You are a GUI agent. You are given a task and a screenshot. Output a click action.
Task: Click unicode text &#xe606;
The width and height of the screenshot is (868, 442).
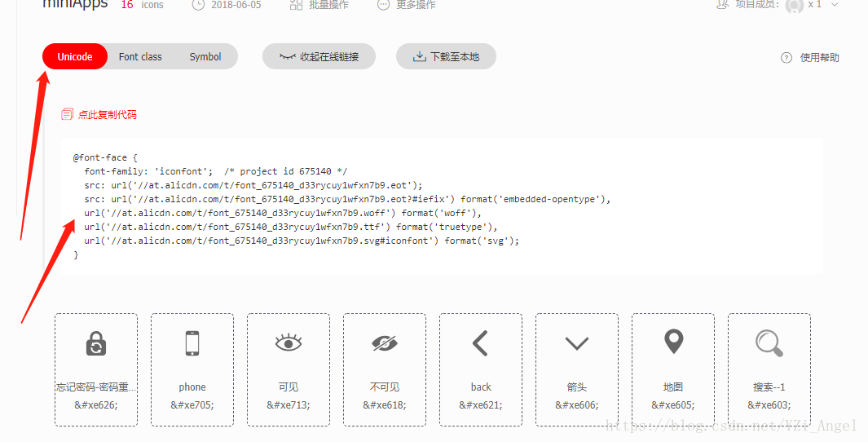(577, 404)
